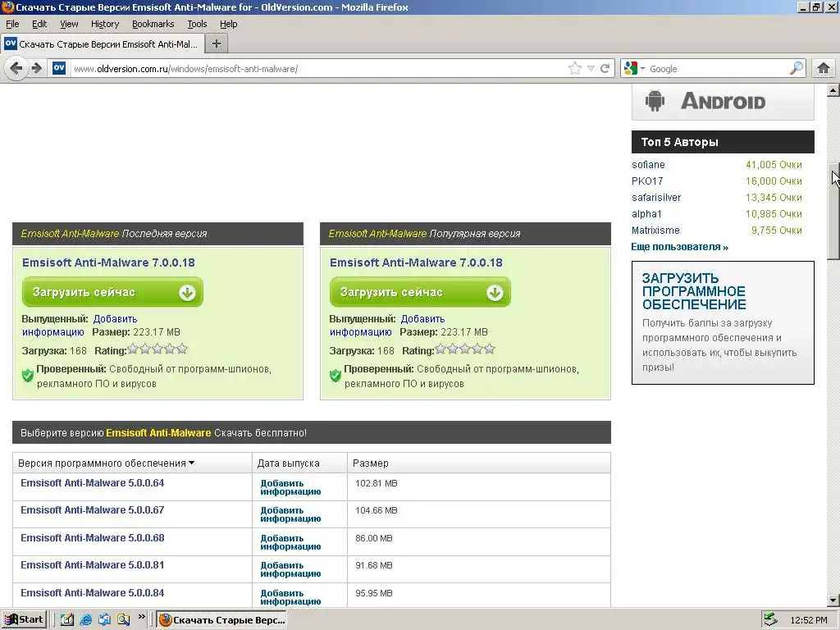Click the forward navigation arrow
Screen dimensions: 840x630
click(x=36, y=68)
